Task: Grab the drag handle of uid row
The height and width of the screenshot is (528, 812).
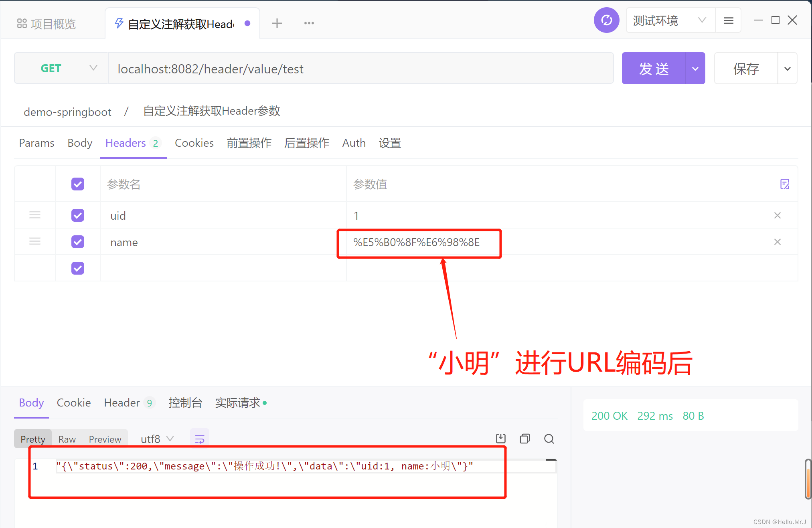Action: (x=35, y=215)
